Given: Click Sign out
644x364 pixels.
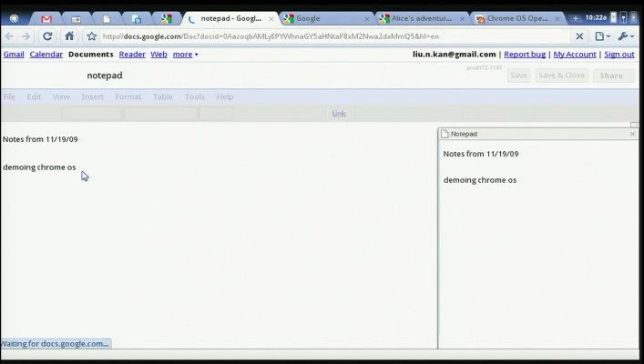Looking at the screenshot, I should click(x=619, y=55).
